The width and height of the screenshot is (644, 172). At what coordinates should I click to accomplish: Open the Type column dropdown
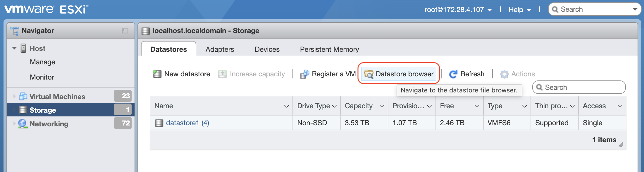[525, 106]
